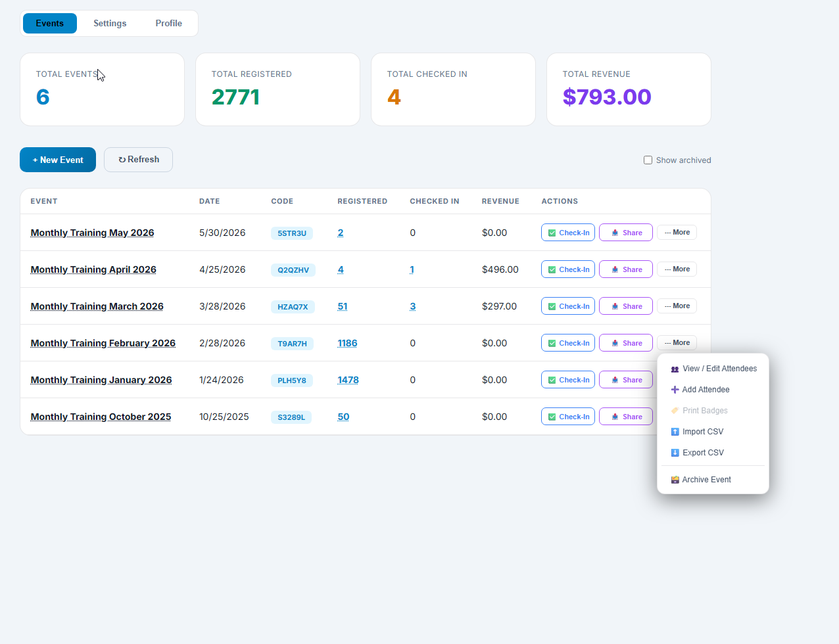Open the 50 registered count link

tap(343, 417)
